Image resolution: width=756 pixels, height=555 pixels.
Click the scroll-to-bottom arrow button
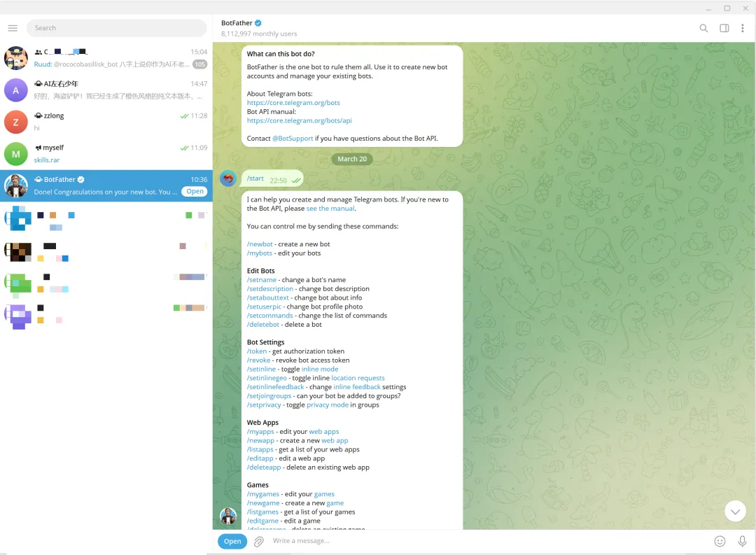[735, 511]
